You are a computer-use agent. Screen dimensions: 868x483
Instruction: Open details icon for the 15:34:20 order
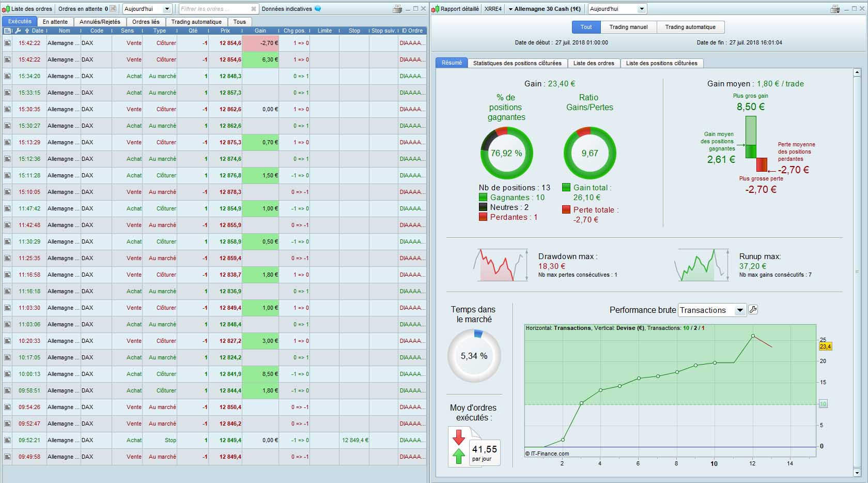(7, 76)
